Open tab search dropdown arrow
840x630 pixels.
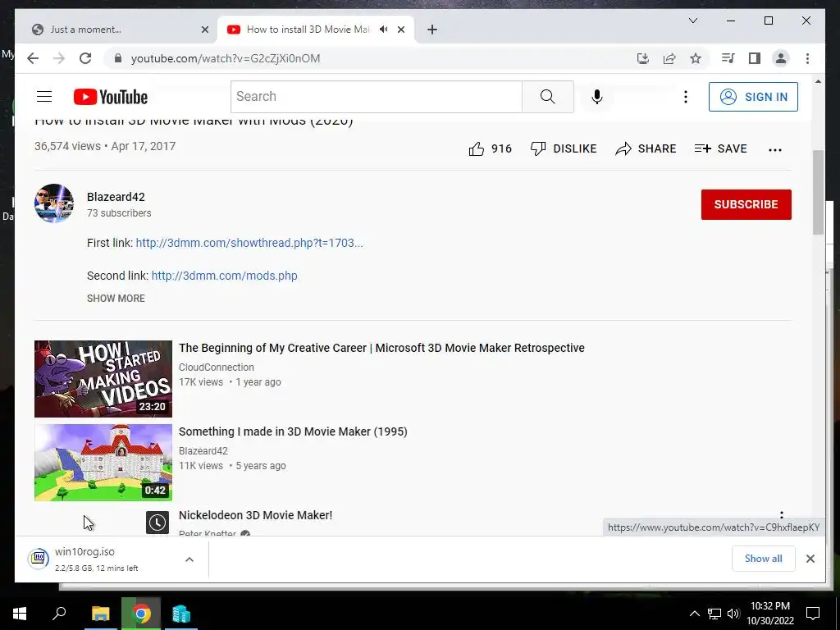692,21
